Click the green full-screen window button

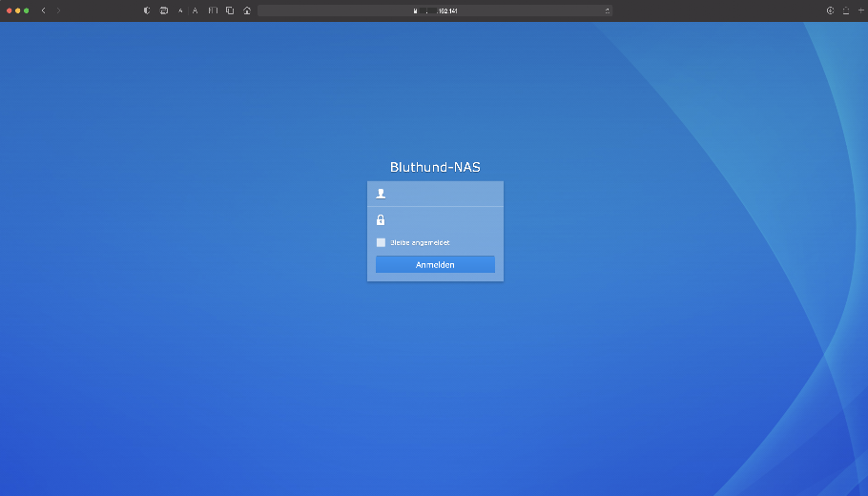point(27,10)
